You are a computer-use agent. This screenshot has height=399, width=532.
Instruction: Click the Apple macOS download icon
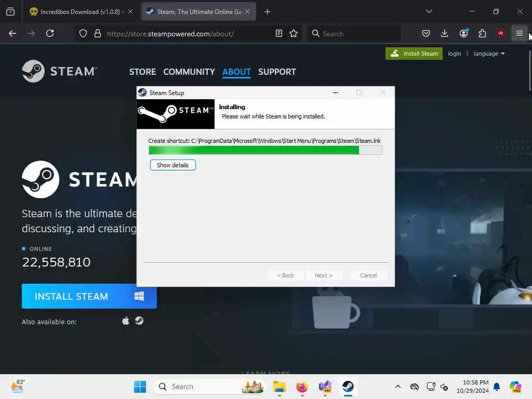(126, 321)
